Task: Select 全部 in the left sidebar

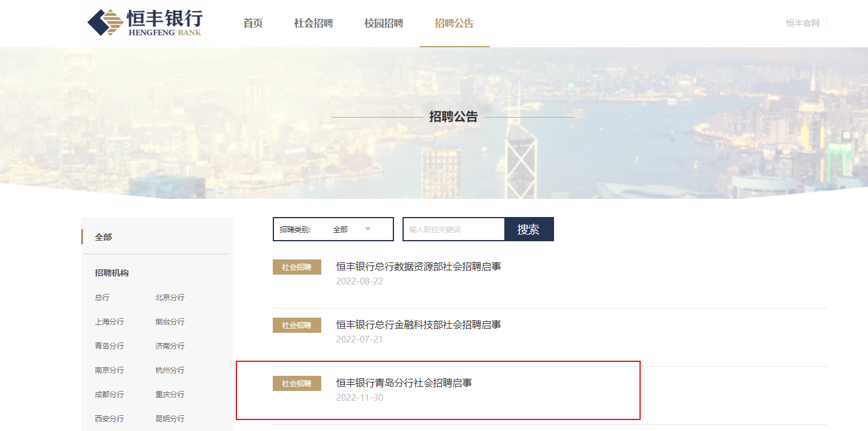Action: 104,237
